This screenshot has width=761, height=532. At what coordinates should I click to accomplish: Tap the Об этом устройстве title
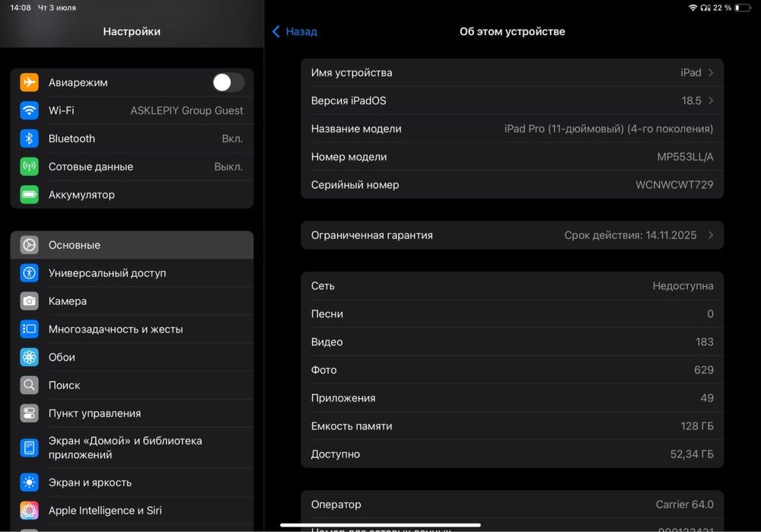pyautogui.click(x=512, y=31)
